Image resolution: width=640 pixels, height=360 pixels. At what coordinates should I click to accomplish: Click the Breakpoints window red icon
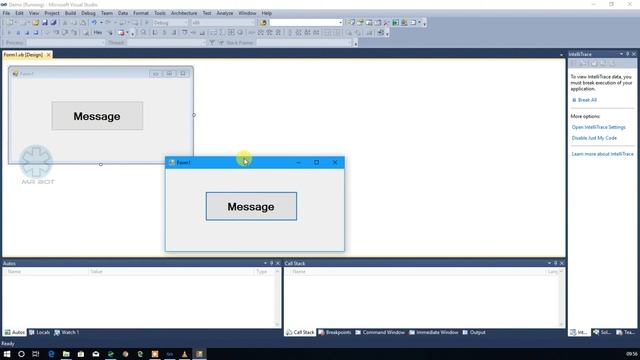click(121, 33)
